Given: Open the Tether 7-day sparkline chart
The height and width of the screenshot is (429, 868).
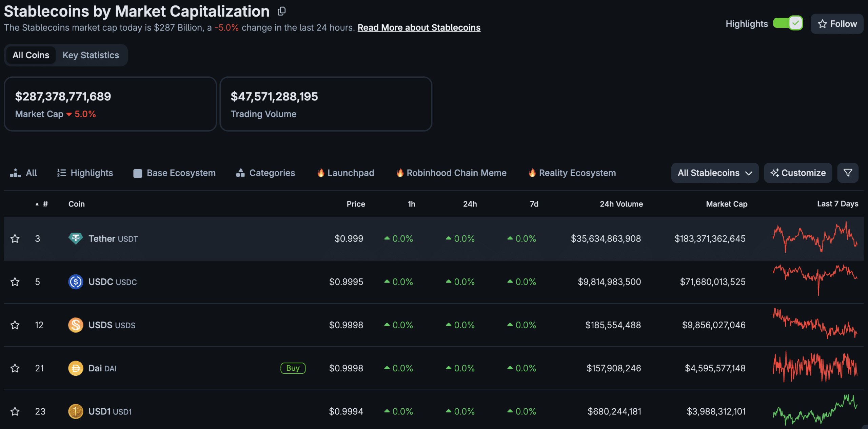Looking at the screenshot, I should pos(815,237).
